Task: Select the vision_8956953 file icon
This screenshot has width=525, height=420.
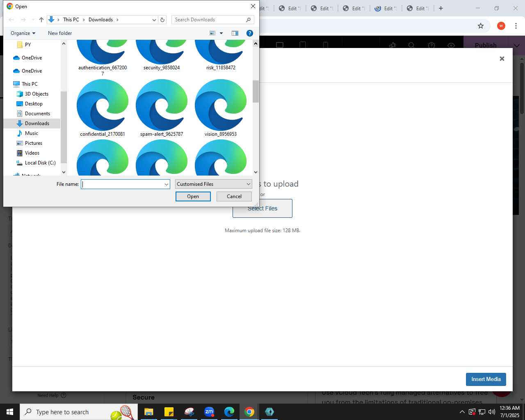Action: click(x=221, y=105)
